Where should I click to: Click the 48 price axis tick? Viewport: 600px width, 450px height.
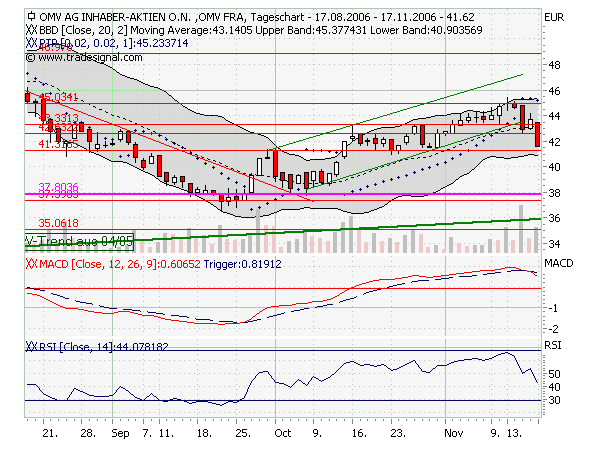(554, 65)
